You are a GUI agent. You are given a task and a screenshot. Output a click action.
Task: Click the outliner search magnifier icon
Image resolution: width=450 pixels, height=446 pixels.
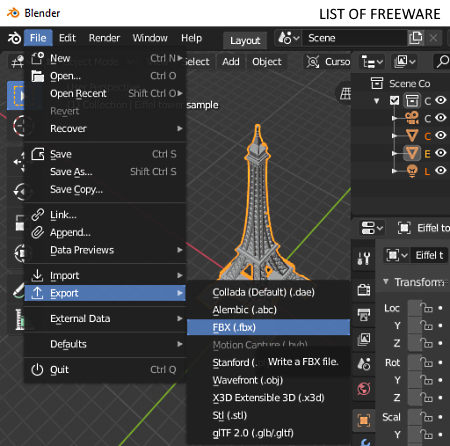tap(442, 62)
